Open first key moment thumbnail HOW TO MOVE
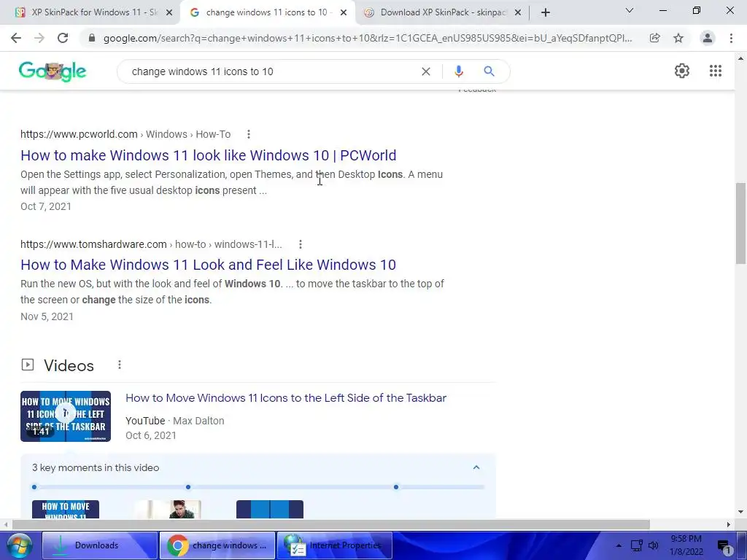Image resolution: width=747 pixels, height=560 pixels. [66, 510]
